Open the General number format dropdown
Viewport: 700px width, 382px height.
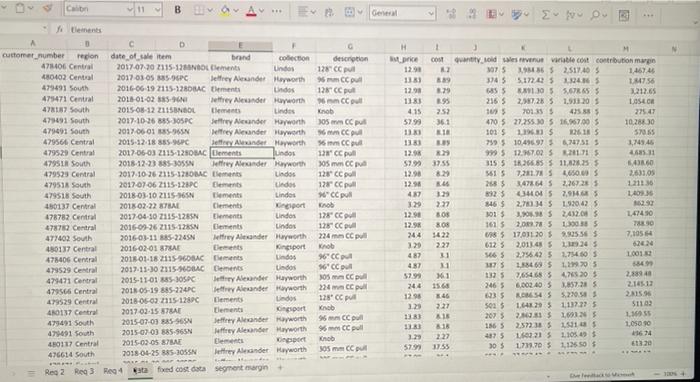point(402,13)
